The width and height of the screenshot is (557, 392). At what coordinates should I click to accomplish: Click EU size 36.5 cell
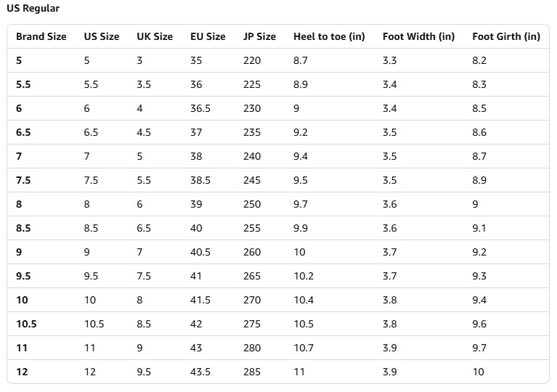click(200, 109)
